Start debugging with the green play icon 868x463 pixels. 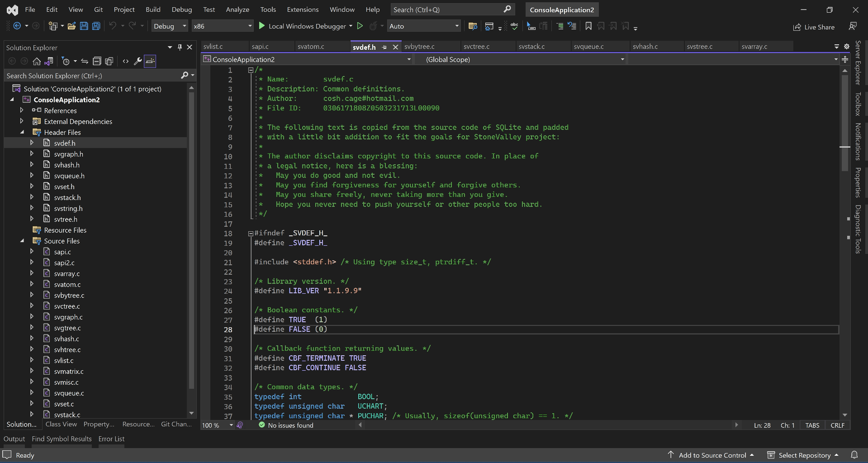(x=261, y=26)
